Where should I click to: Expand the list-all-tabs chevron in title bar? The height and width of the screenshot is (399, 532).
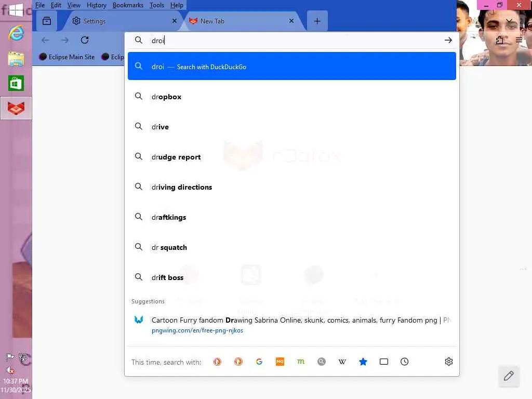[509, 21]
